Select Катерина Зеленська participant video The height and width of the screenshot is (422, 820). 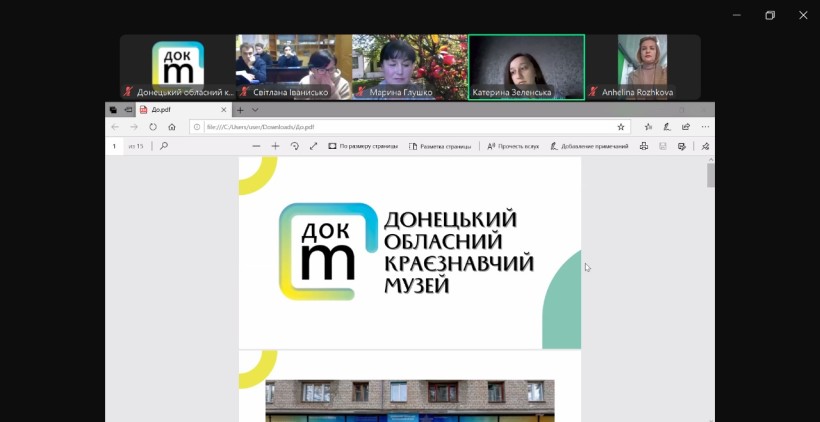tap(526, 67)
